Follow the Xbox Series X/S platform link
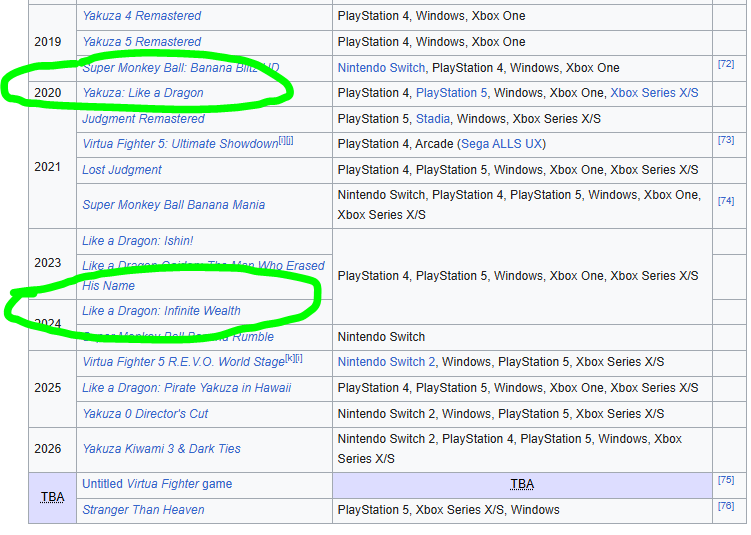This screenshot has width=751, height=535. pyautogui.click(x=654, y=93)
